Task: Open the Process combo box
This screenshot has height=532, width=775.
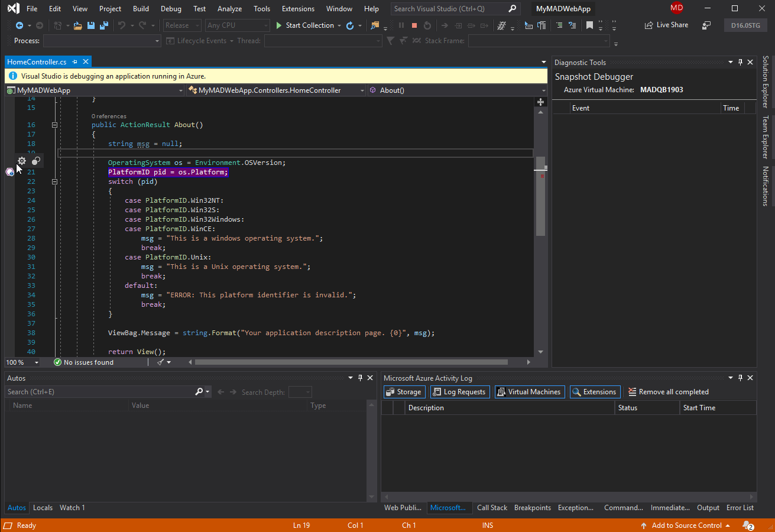Action: pyautogui.click(x=102, y=41)
